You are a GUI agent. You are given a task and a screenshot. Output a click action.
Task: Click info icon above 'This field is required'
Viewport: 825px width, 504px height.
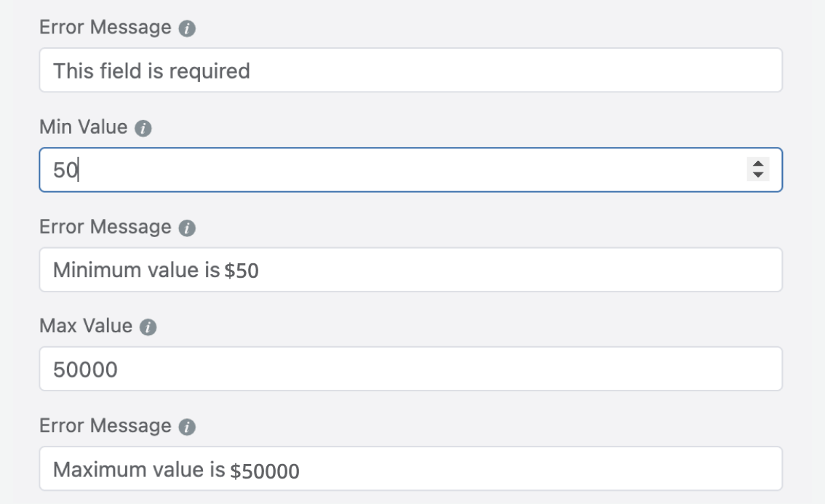tap(188, 29)
